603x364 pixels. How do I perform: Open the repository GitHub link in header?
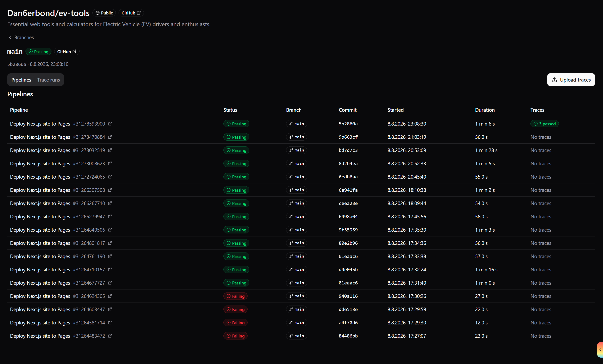coord(131,13)
